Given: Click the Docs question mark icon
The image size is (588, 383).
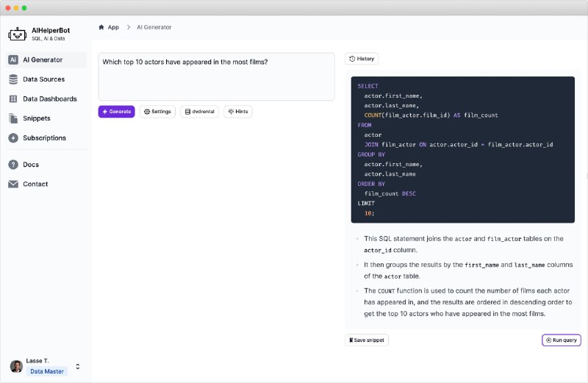Looking at the screenshot, I should point(13,165).
